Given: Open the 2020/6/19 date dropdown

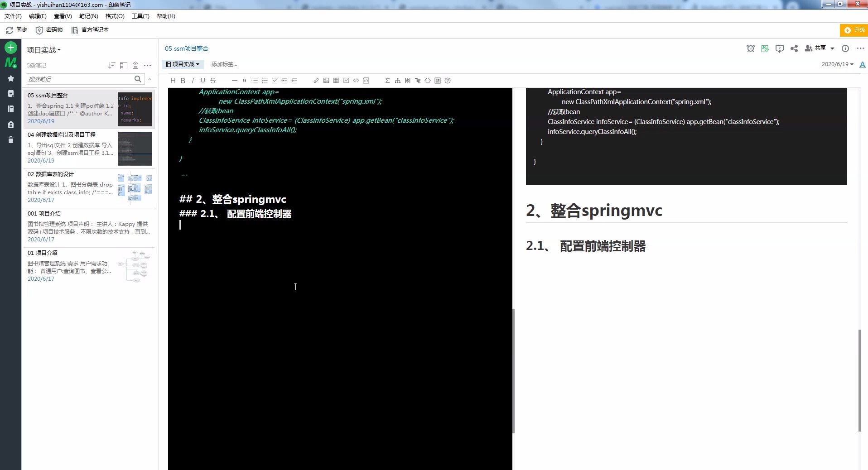Looking at the screenshot, I should tap(837, 64).
